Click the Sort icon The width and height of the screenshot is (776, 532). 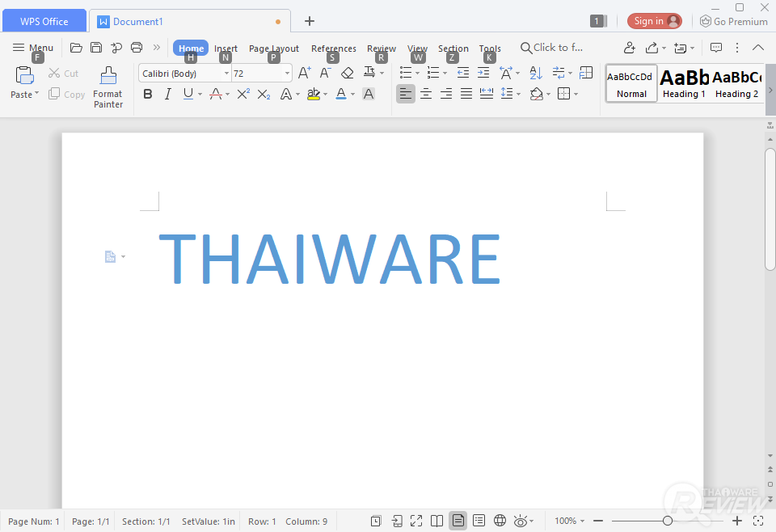pos(535,74)
